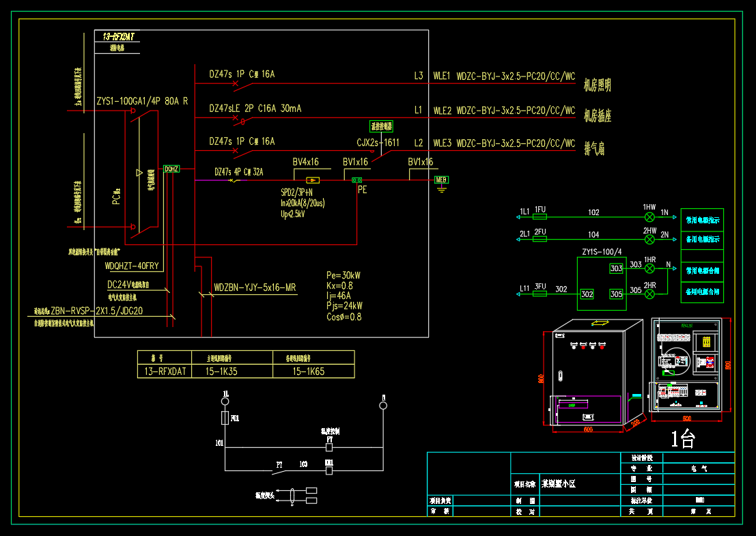Viewport: 756px width, 536px height.
Task: Click the Kx=0.8 value
Action: click(339, 286)
